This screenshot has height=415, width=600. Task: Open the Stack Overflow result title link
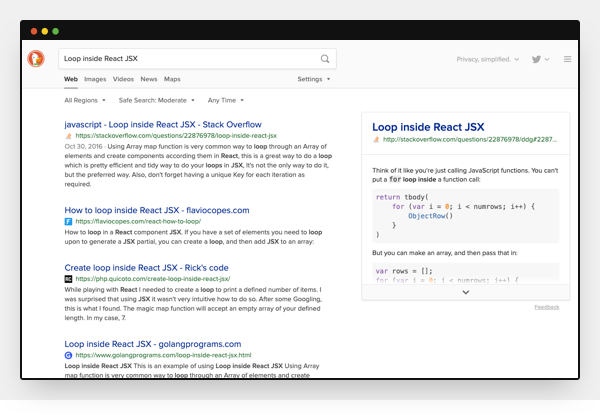point(163,125)
